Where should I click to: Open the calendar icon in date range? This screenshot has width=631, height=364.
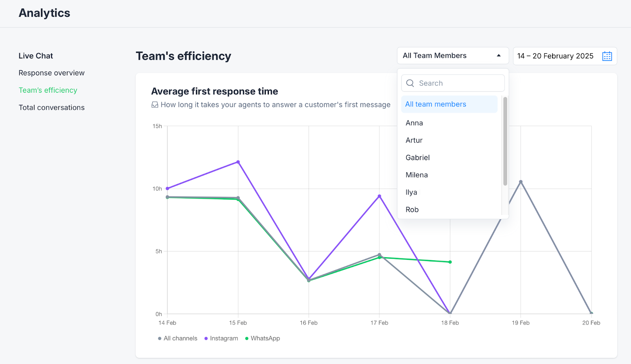pos(607,56)
